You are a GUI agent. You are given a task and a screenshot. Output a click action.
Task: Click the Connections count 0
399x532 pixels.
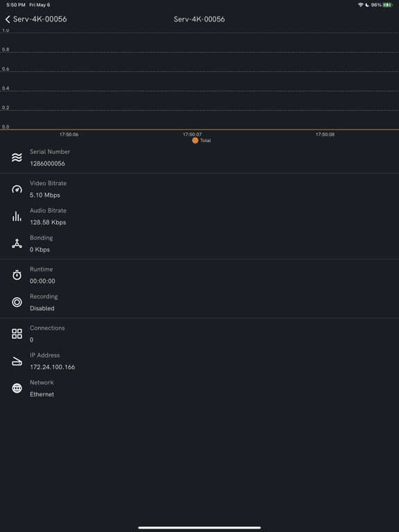point(32,339)
